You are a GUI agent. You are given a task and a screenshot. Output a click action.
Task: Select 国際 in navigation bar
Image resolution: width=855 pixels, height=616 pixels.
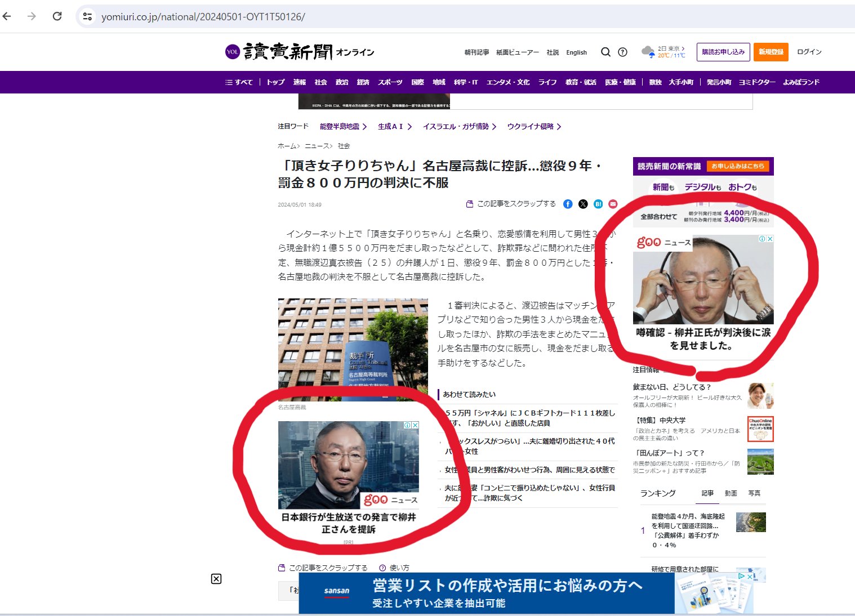[417, 82]
